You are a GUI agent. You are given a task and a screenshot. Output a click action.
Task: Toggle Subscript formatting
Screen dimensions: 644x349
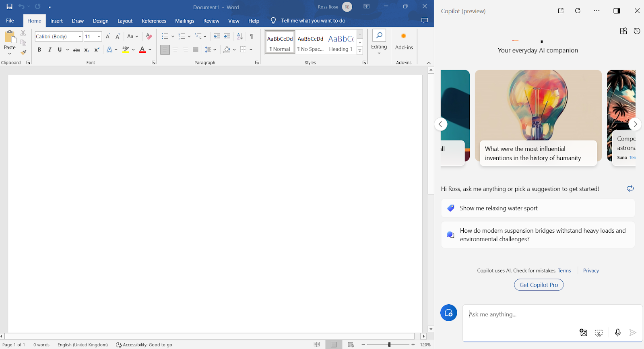pyautogui.click(x=87, y=50)
